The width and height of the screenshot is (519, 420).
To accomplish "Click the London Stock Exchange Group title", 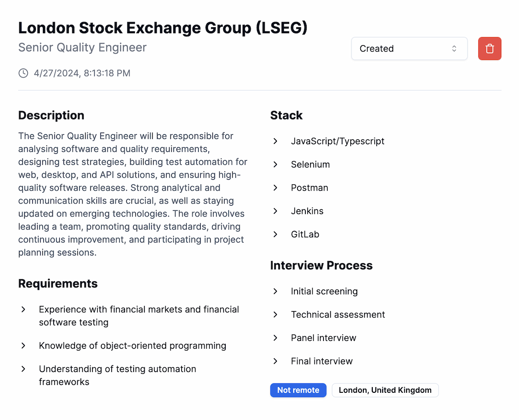I will pyautogui.click(x=163, y=28).
